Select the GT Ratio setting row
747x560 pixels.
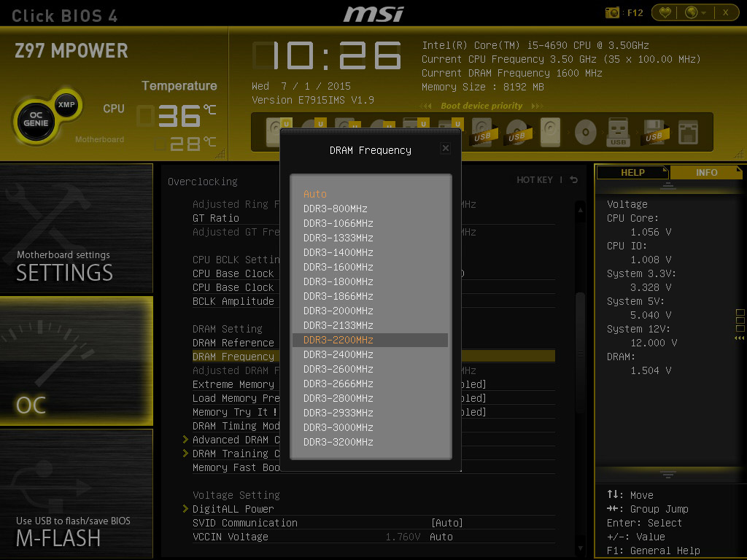click(236, 218)
